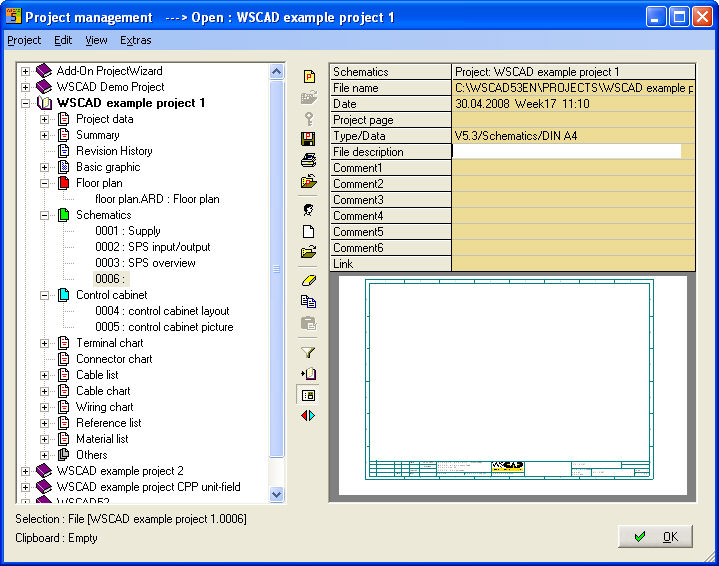
Task: Select floor plan.ARD : Floor plan
Action: (157, 199)
